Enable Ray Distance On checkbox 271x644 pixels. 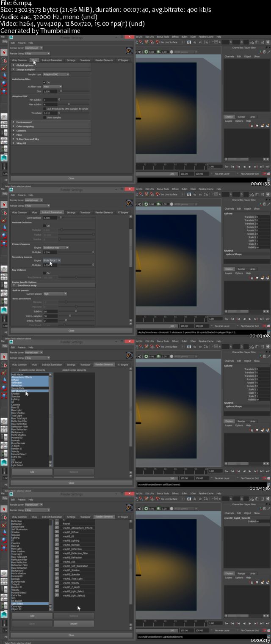point(44,273)
